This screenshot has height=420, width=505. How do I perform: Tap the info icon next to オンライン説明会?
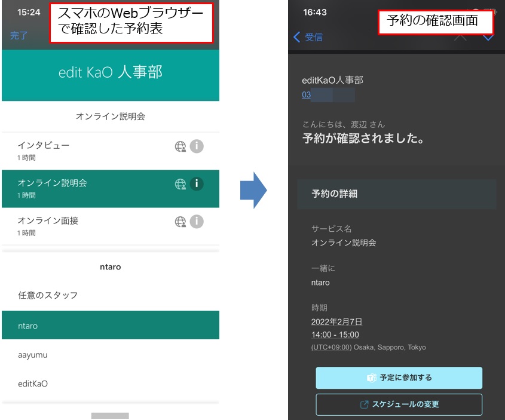pyautogui.click(x=197, y=184)
